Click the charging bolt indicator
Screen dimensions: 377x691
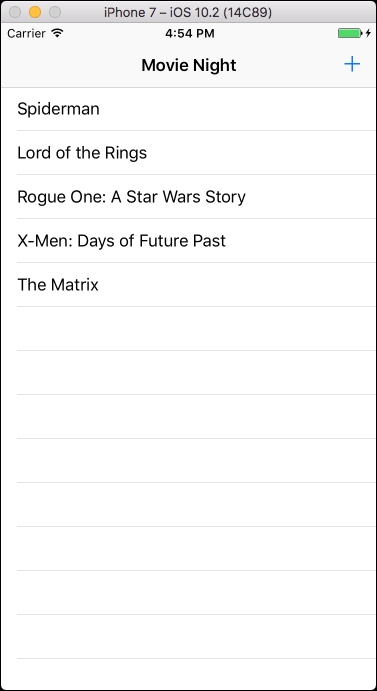(x=368, y=33)
